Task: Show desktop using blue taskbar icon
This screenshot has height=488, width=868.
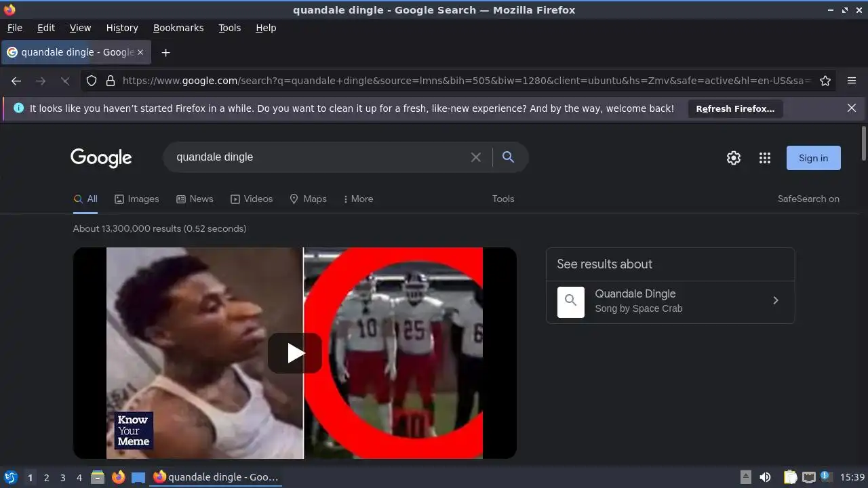Action: coord(138,477)
